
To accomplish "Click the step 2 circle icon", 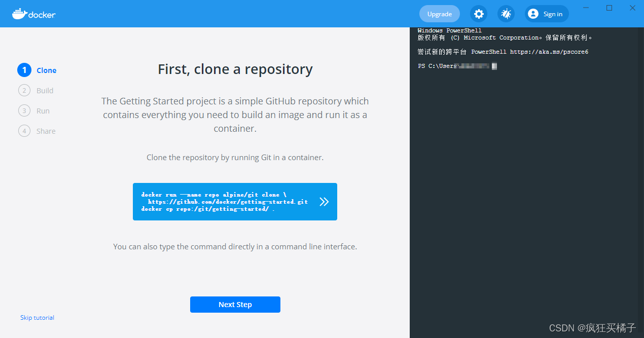I will tap(24, 90).
